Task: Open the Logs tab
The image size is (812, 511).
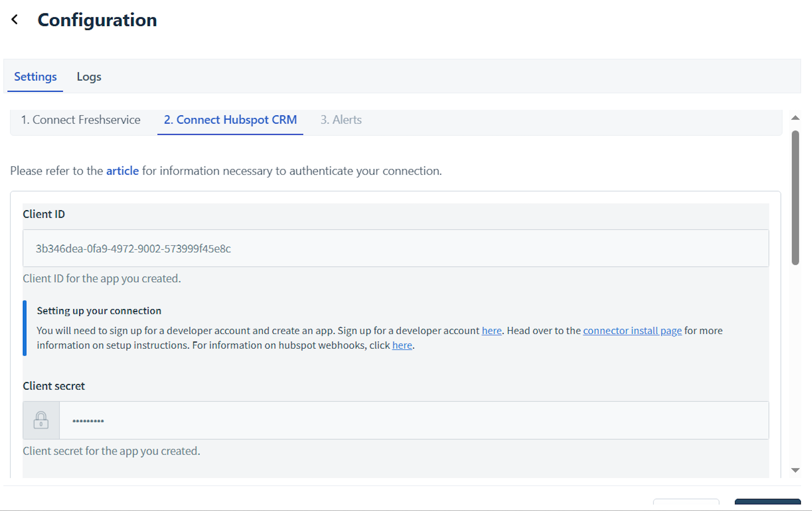Action: (89, 77)
